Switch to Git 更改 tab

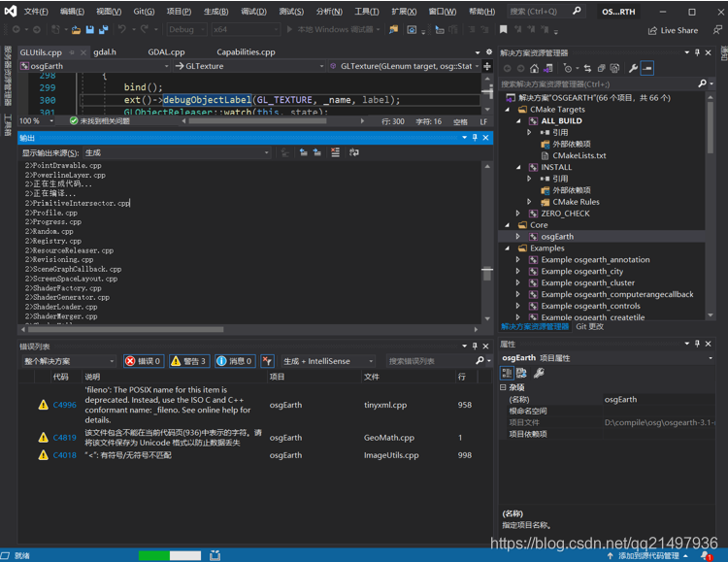point(589,326)
